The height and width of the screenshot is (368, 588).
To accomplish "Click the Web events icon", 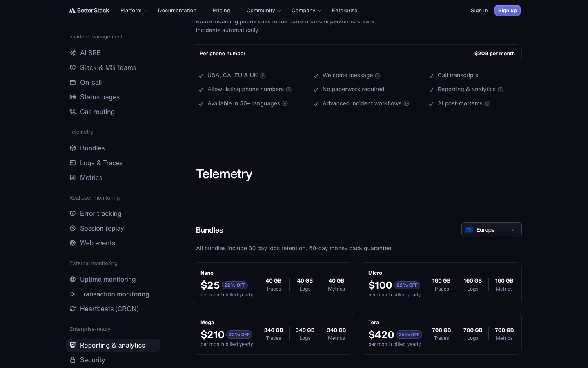I will coord(73,243).
